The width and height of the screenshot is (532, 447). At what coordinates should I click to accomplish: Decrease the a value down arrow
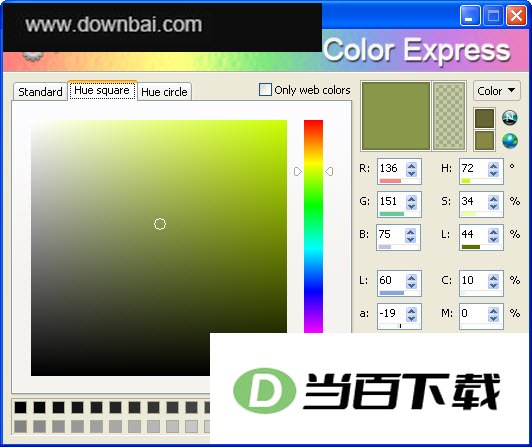pyautogui.click(x=412, y=319)
